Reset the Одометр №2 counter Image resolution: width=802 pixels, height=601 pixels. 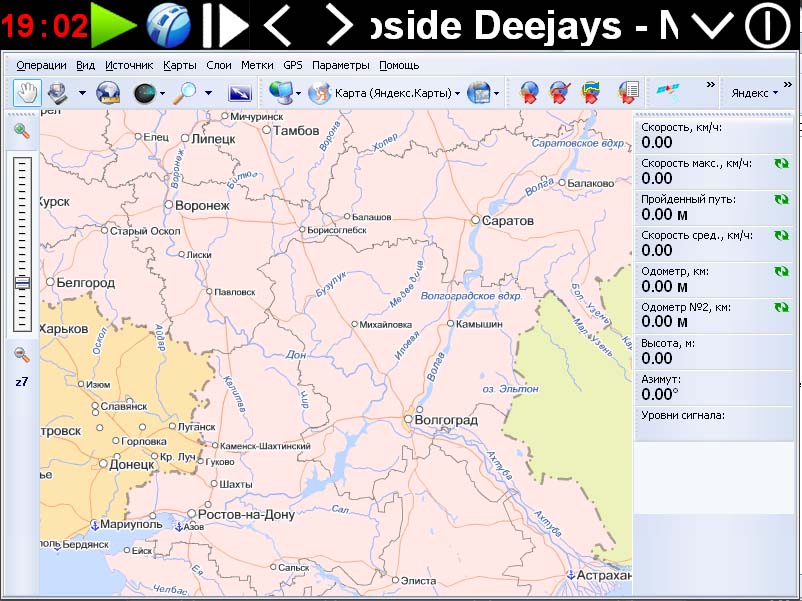(780, 306)
